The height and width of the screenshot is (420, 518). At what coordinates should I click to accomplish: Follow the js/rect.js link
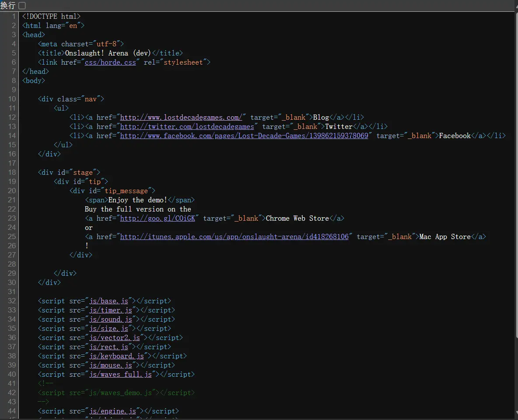108,347
